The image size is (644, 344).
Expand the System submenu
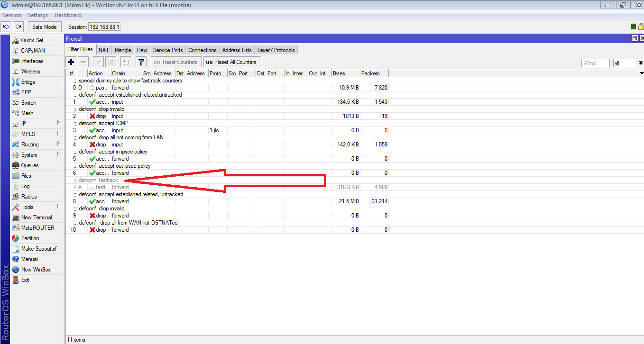click(x=59, y=154)
